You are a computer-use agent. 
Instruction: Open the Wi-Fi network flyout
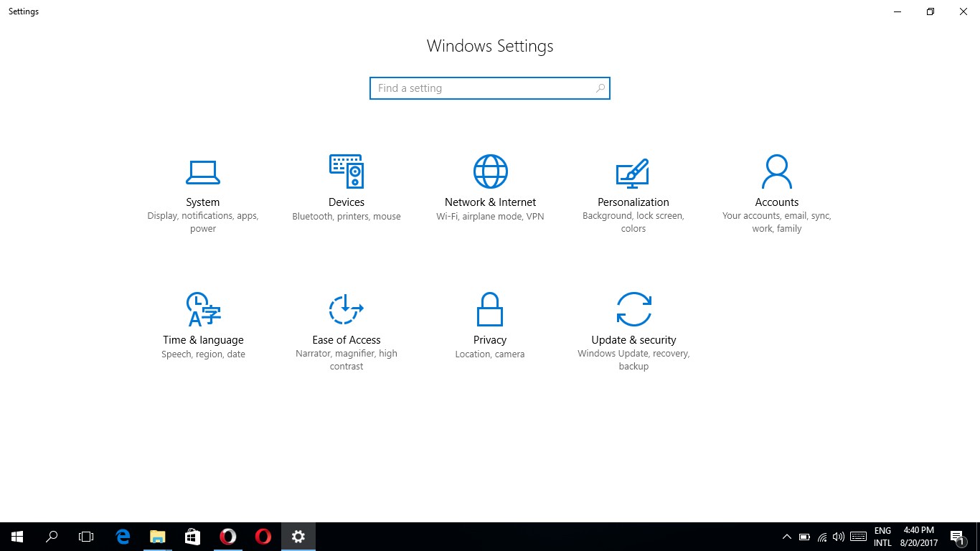(x=821, y=537)
